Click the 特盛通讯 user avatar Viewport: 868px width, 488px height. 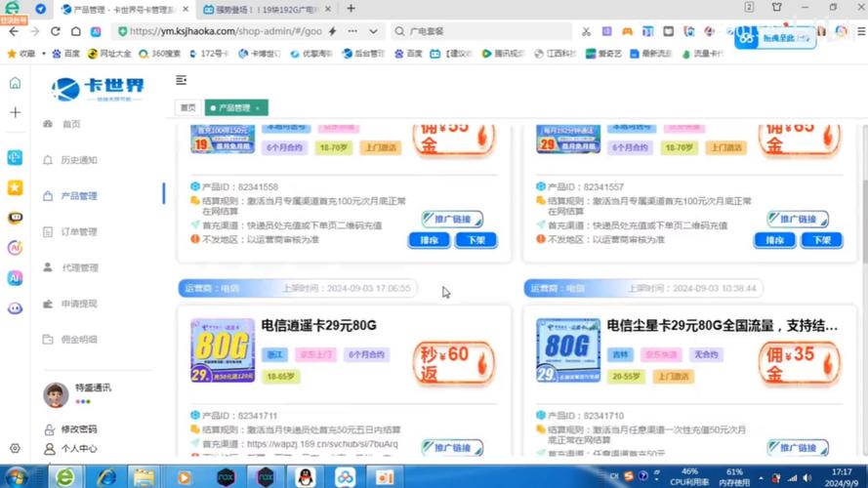[56, 394]
